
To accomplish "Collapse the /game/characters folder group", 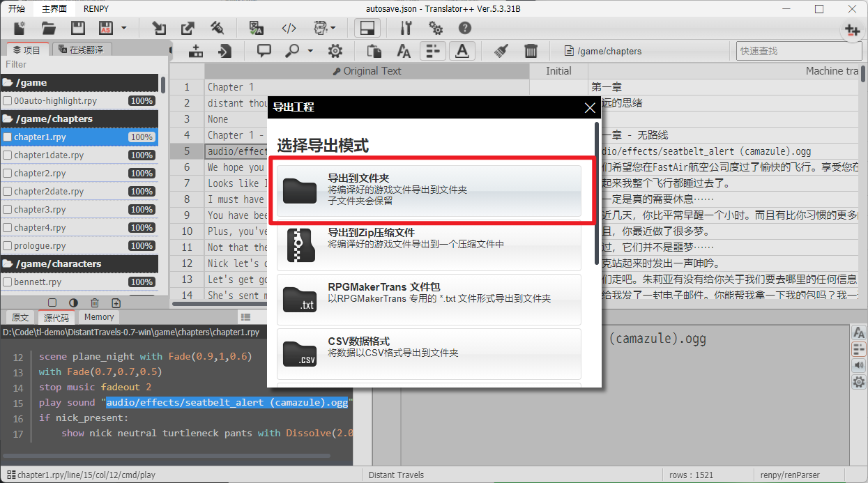I will pyautogui.click(x=79, y=263).
